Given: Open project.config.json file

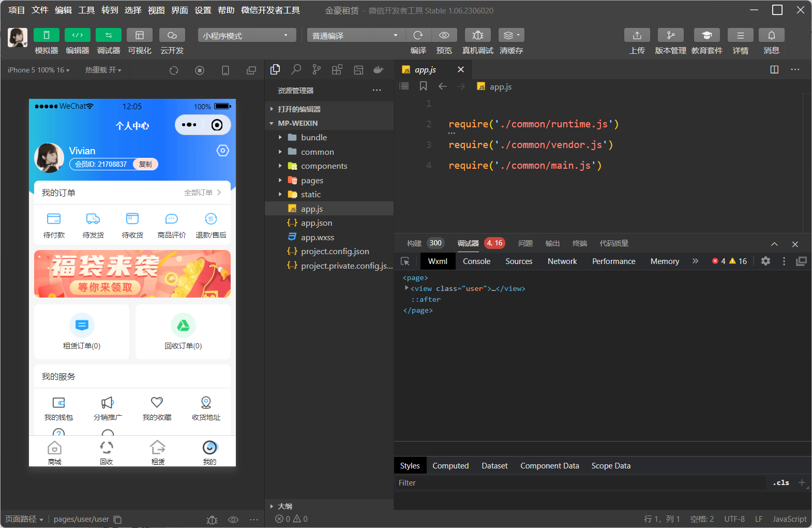Looking at the screenshot, I should [329, 251].
